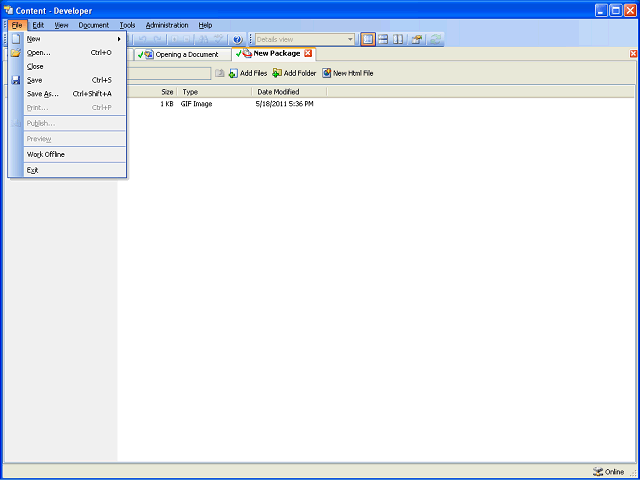
Task: Click the New document icon in menu
Action: pyautogui.click(x=16, y=39)
